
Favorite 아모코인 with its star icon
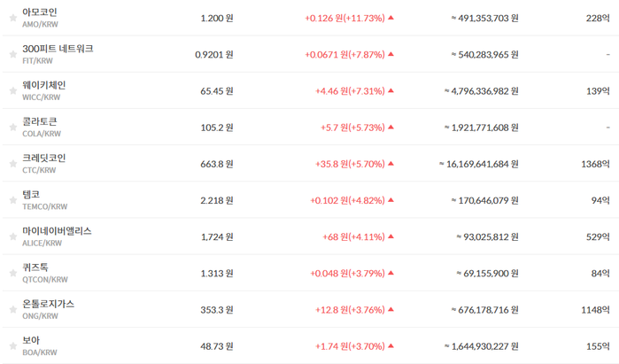(13, 18)
